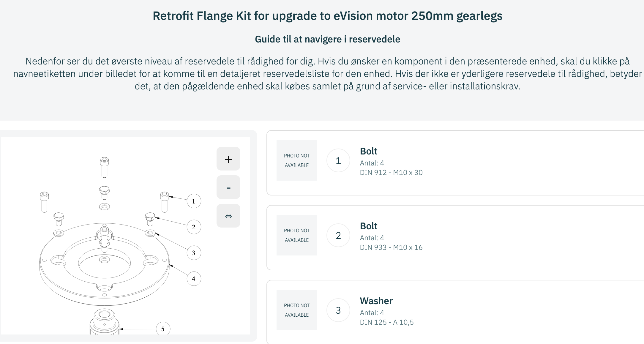This screenshot has height=344, width=644.
Task: Select callout 1 in the diagram
Action: pos(194,201)
